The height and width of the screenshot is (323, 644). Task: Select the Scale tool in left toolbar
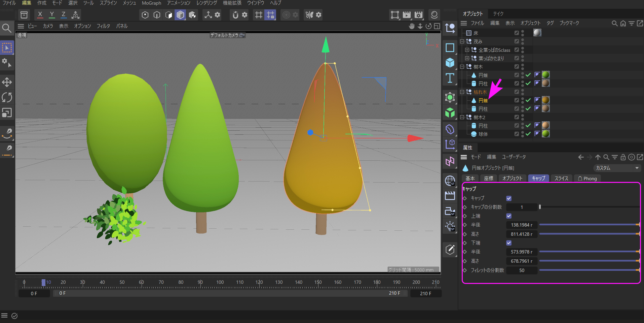click(x=7, y=112)
